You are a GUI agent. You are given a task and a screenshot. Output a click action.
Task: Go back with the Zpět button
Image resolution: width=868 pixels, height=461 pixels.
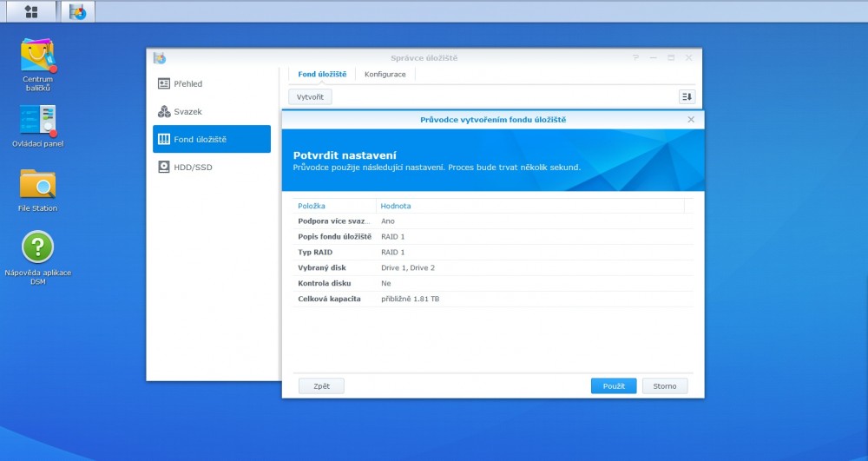[321, 386]
